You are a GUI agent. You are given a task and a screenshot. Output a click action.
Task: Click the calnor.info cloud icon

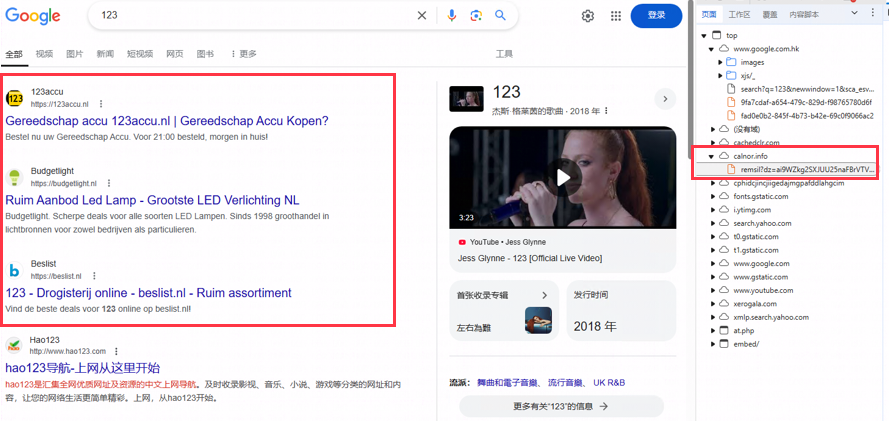coord(723,156)
